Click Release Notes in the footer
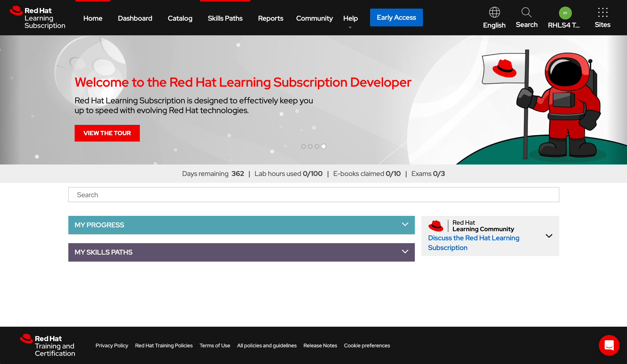The image size is (627, 364). click(320, 345)
